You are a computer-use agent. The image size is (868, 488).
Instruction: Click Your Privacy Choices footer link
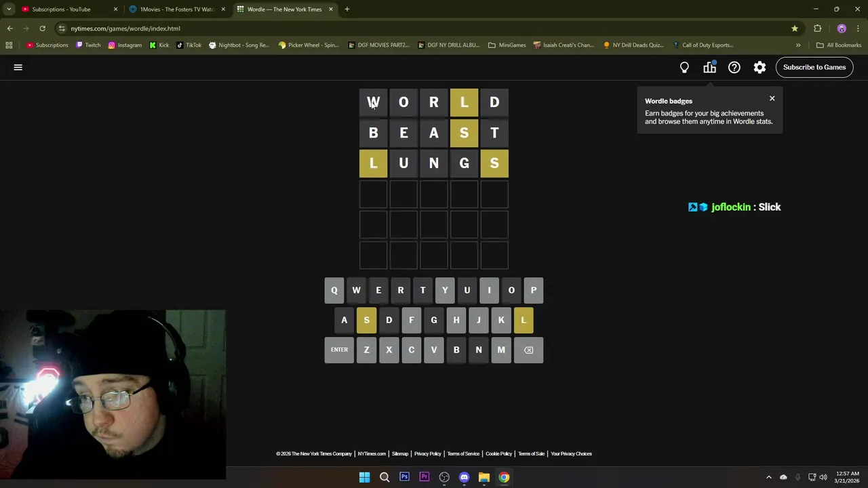(x=571, y=454)
